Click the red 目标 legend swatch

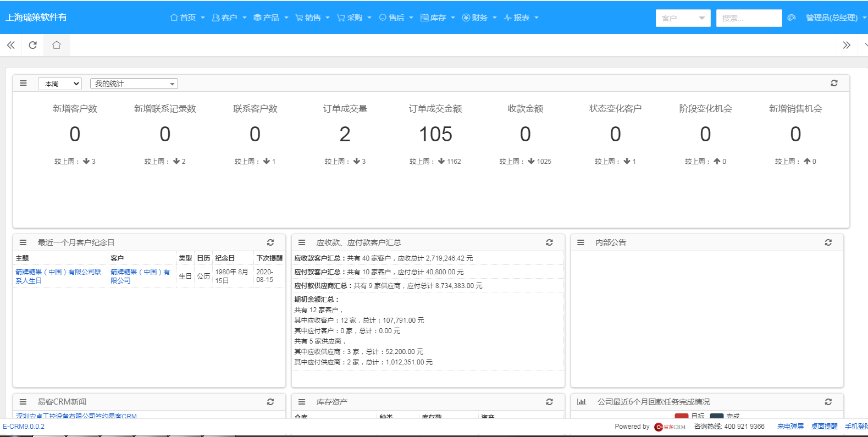(681, 416)
